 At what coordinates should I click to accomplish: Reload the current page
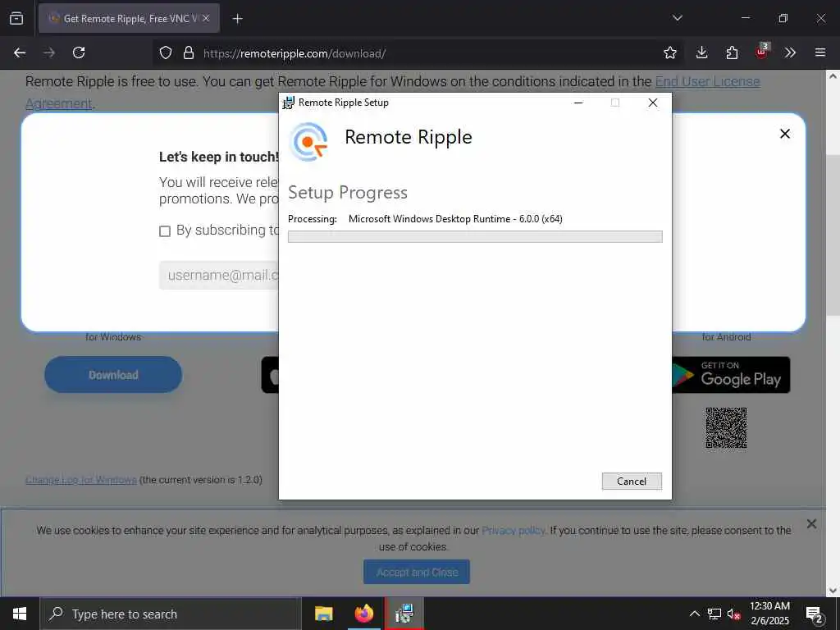(79, 52)
